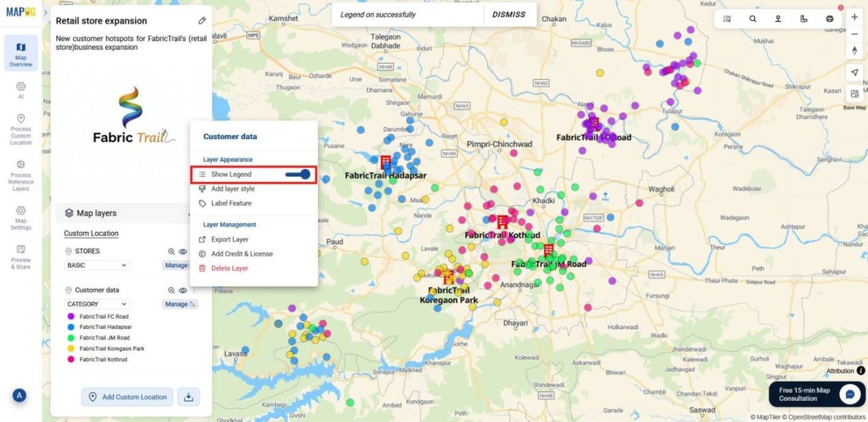Click the Add Custom Location button

point(127,397)
